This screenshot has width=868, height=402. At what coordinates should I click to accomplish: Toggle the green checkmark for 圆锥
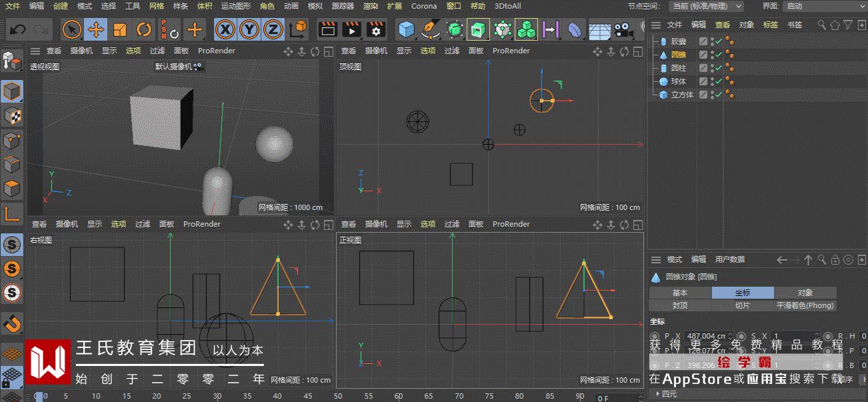(719, 55)
